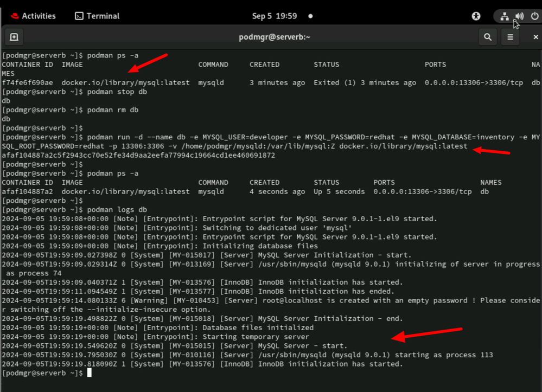The image size is (542, 392).
Task: Click the power icon in system tray
Action: pos(533,16)
